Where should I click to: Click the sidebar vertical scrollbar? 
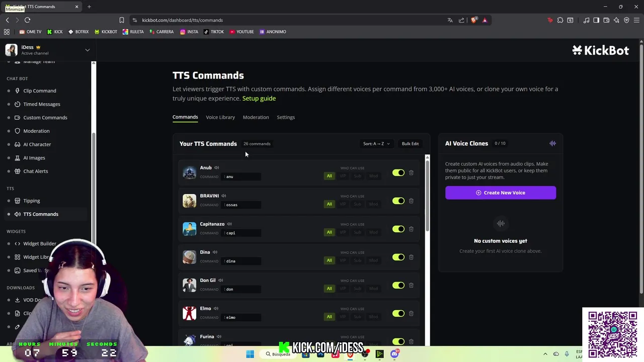tap(94, 189)
